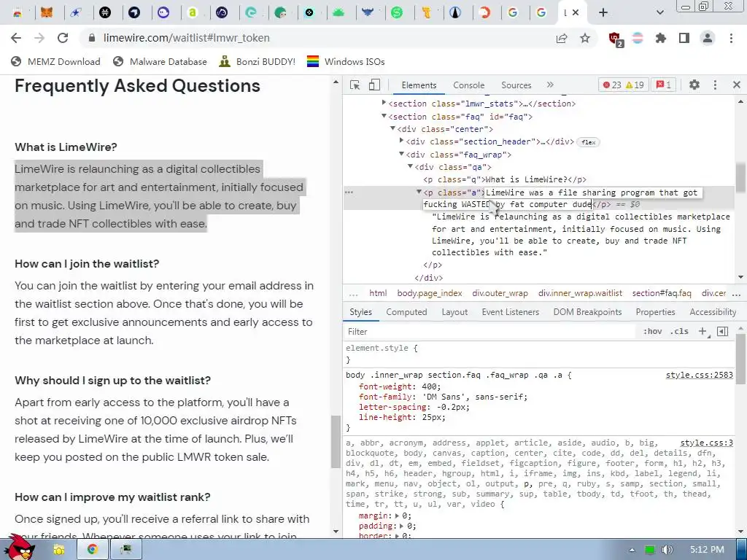The image size is (747, 560).
Task: Collapse the p class a node
Action: click(x=419, y=192)
